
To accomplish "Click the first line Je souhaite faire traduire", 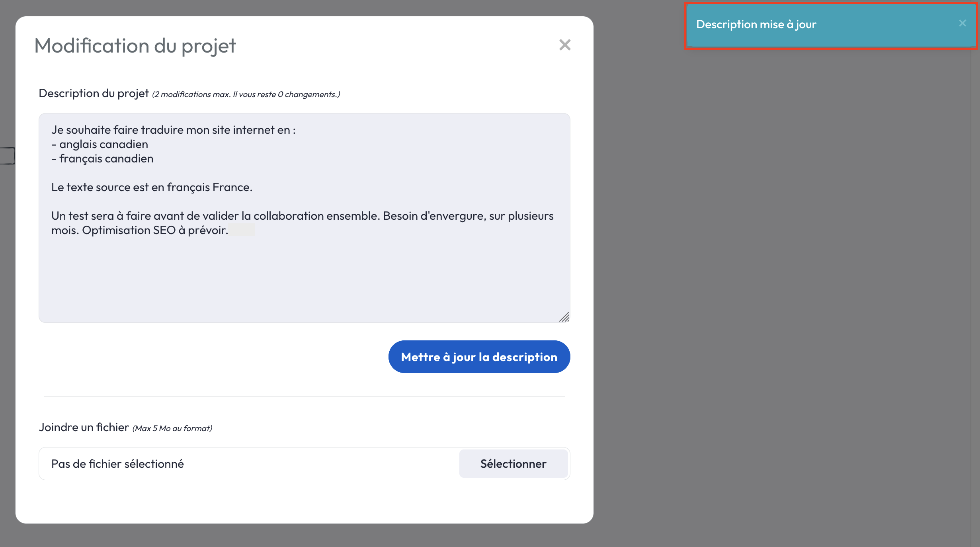I will coord(173,130).
